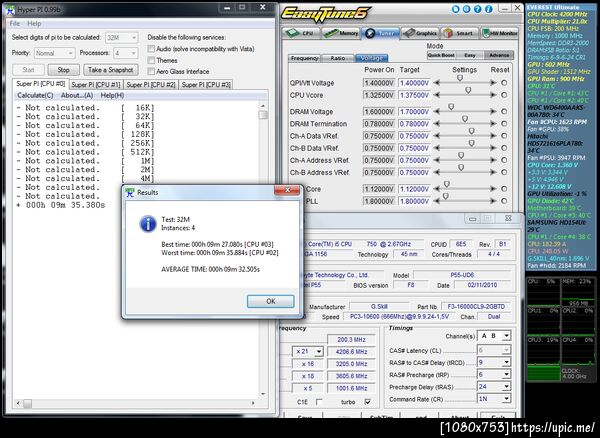600x438 pixels.
Task: Select the Reset radio for CPU Vcore
Action: tap(504, 95)
